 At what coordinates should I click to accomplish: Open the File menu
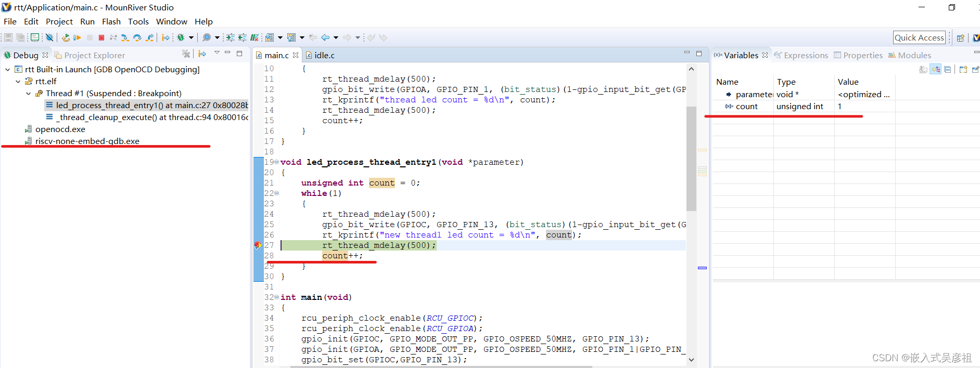click(10, 21)
